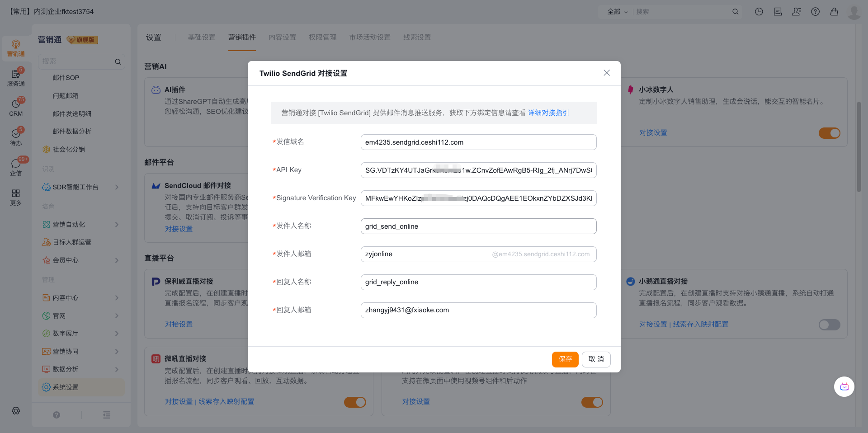Collapse the sidebar menu using fold icon
868x433 pixels.
[107, 415]
